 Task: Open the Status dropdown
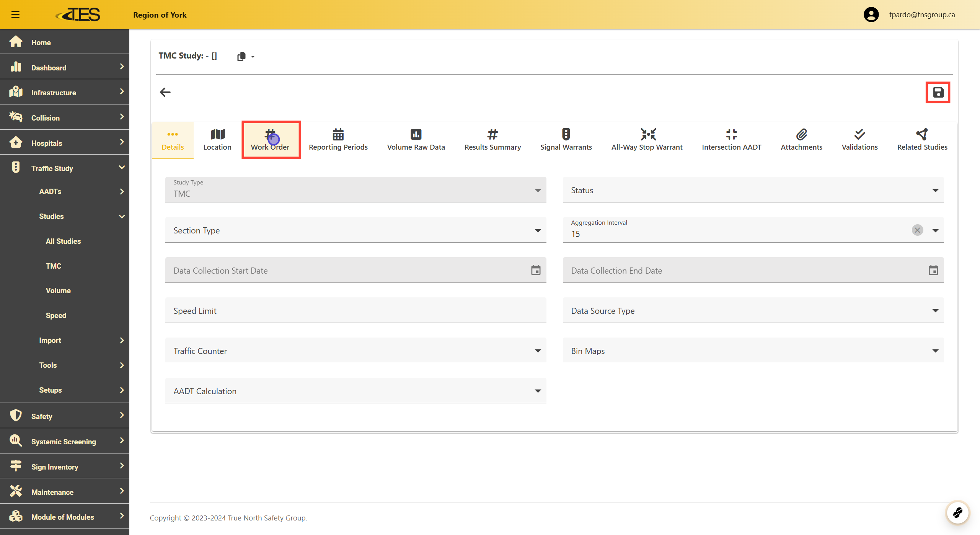click(x=753, y=190)
